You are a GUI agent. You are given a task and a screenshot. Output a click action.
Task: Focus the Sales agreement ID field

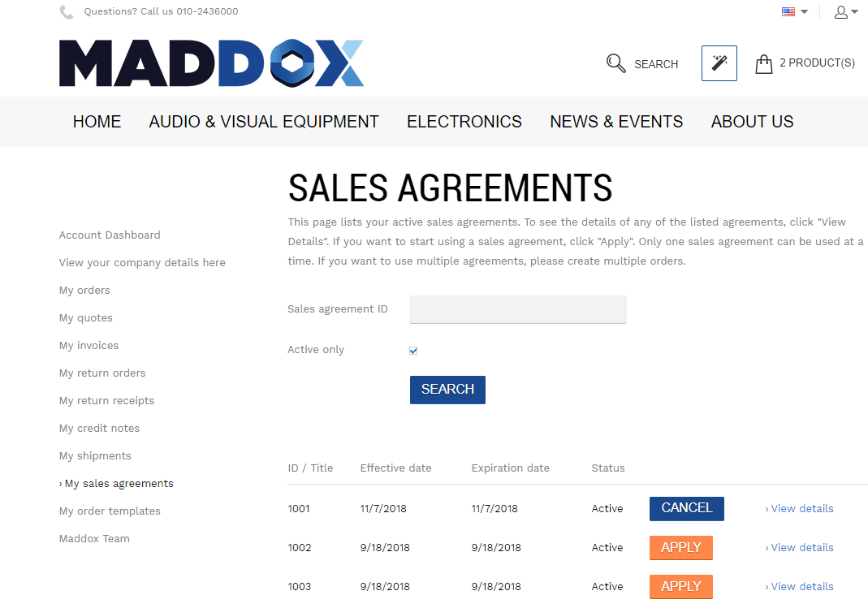pos(517,309)
